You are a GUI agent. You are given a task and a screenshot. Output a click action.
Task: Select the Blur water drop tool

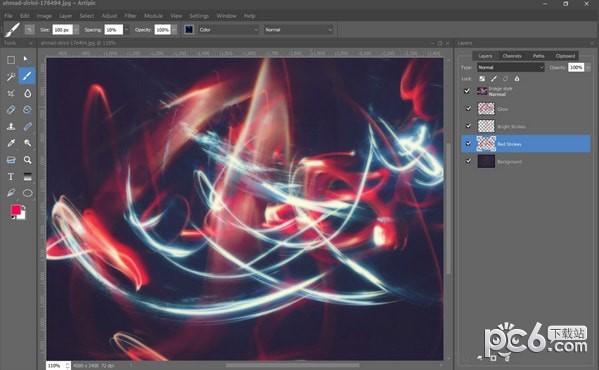click(x=27, y=93)
